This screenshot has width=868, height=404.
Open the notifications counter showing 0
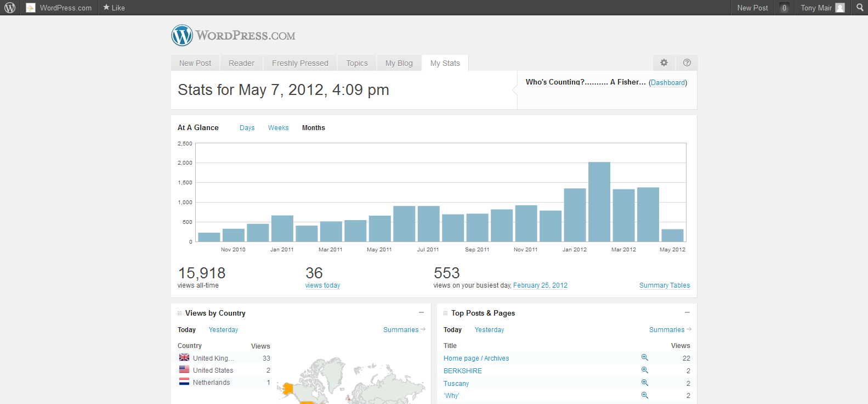point(784,8)
